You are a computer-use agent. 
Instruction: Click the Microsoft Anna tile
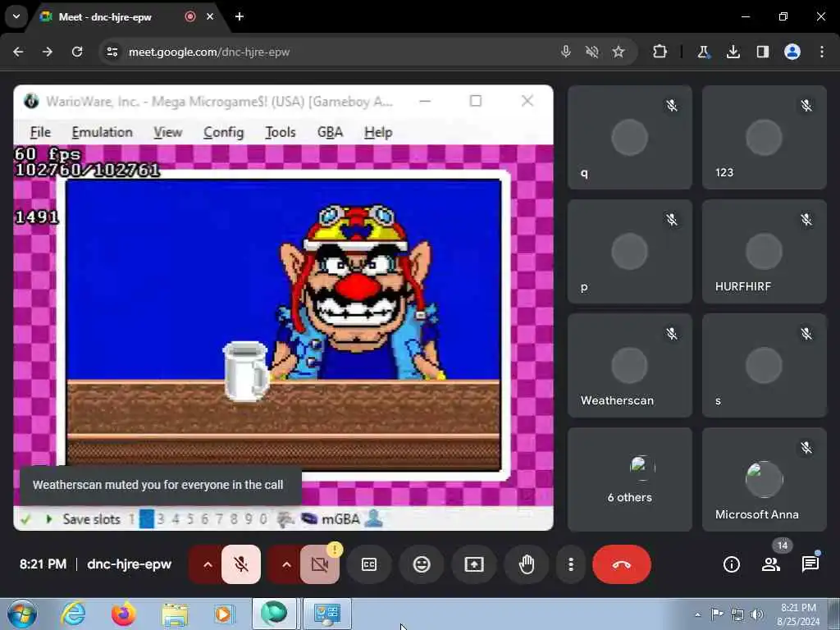764,479
